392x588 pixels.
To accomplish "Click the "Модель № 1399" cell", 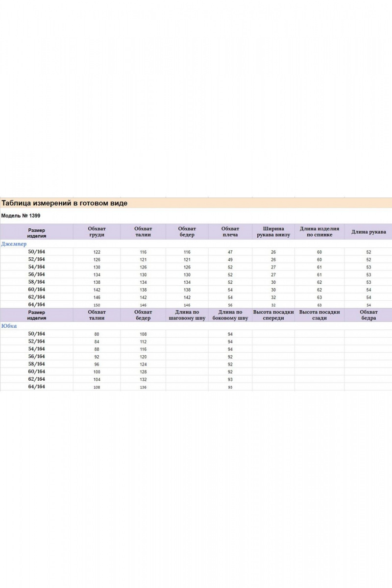I will tap(21, 216).
